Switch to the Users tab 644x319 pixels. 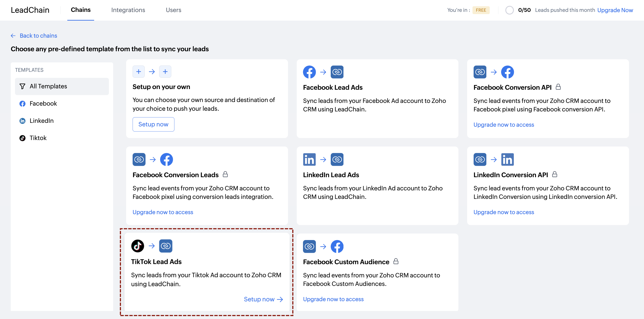point(173,10)
